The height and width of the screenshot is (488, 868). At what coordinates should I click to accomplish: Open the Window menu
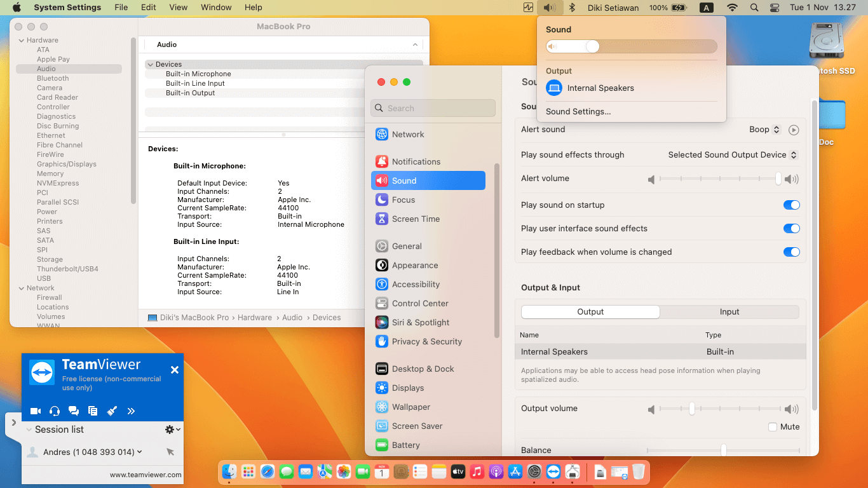click(216, 8)
